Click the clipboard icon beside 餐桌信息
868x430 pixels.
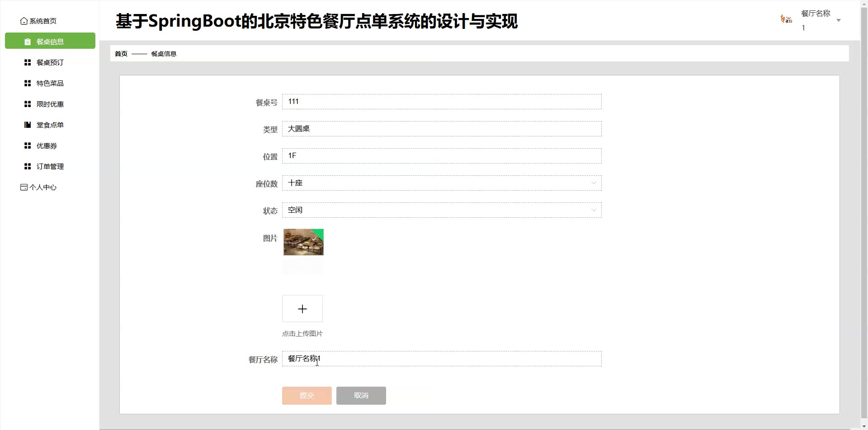[28, 42]
